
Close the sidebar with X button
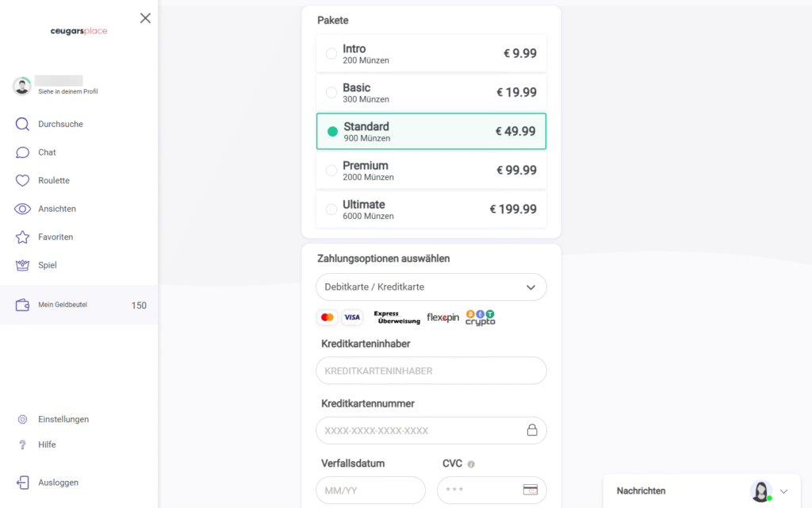click(x=145, y=18)
